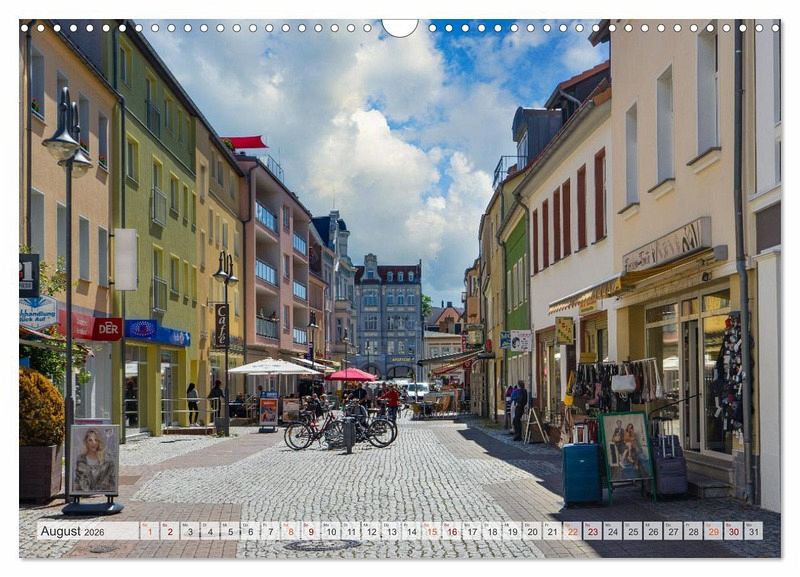Select date 5 in the calendar strip
Image resolution: width=800 pixels, height=577 pixels.
[x=231, y=531]
